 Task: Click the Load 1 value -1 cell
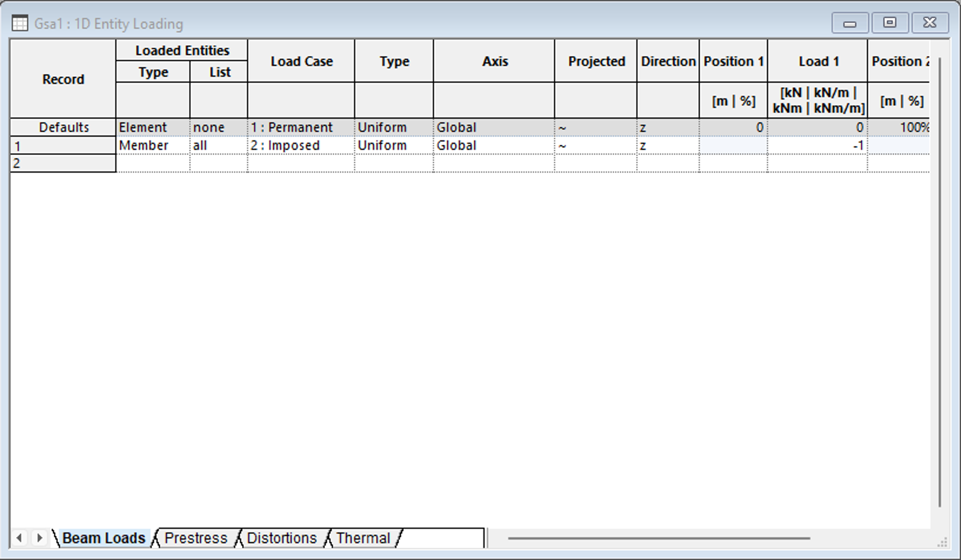pyautogui.click(x=817, y=146)
